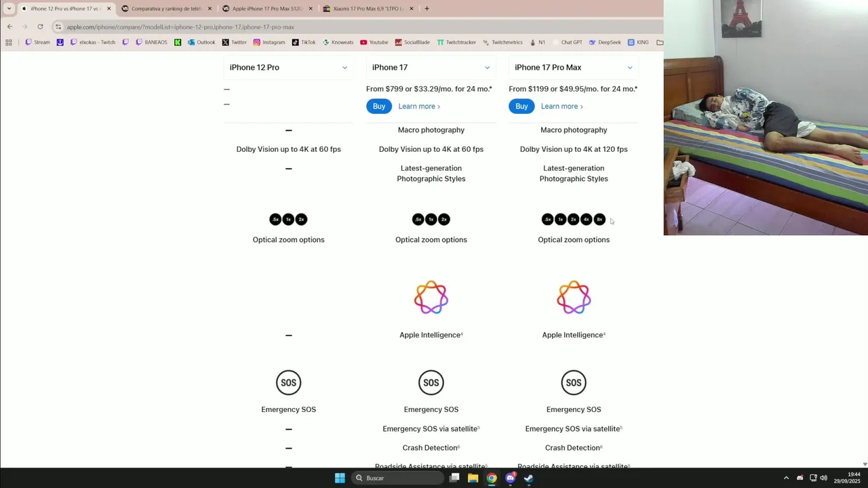The height and width of the screenshot is (488, 868).
Task: Open the iPhone 17 Pro Max model dropdown
Action: tap(574, 67)
